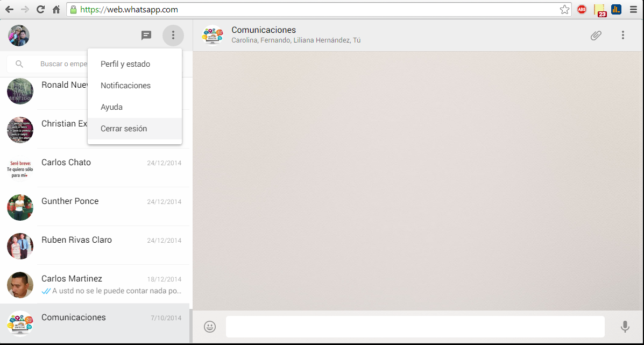Click the new chat icon
This screenshot has height=345, width=644.
146,36
